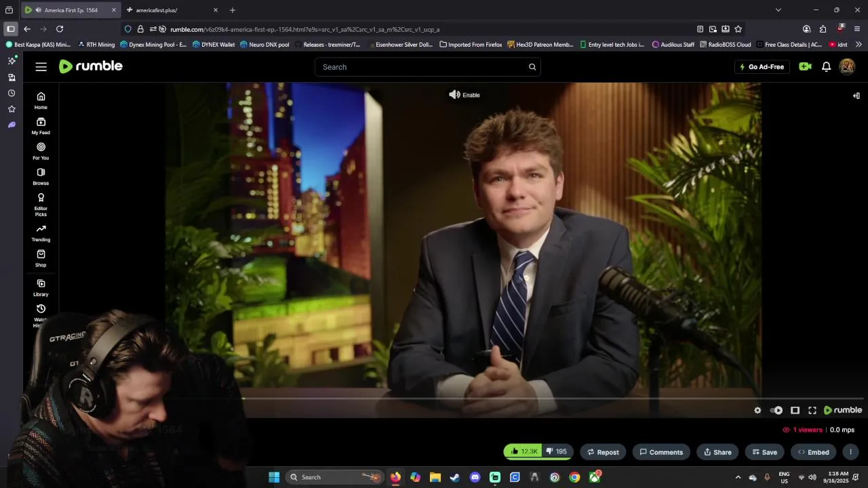List all tabs dropdown arrow

(778, 10)
